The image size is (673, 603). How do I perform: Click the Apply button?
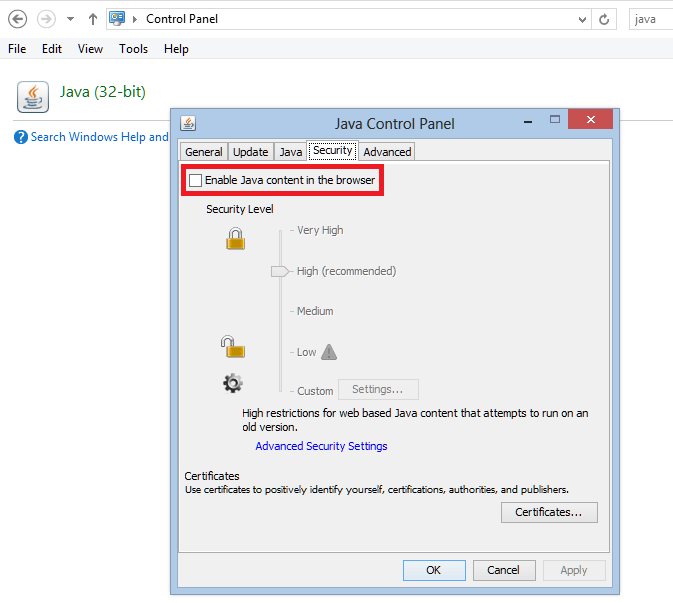click(x=574, y=570)
